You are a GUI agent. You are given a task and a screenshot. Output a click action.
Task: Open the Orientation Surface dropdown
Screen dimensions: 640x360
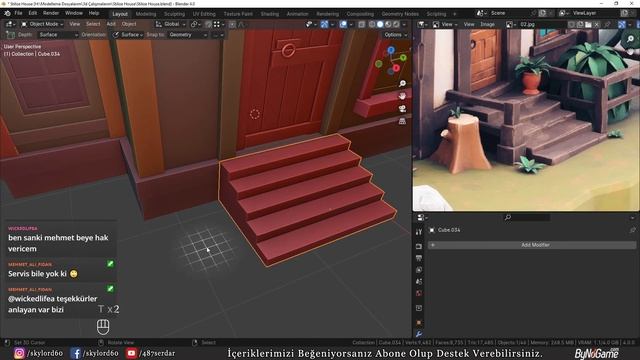[128, 35]
